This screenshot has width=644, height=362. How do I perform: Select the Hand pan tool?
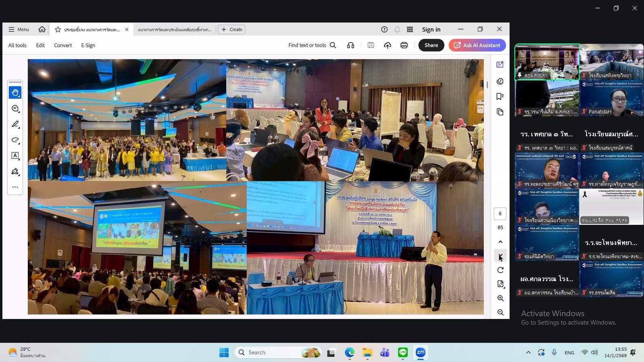15,93
